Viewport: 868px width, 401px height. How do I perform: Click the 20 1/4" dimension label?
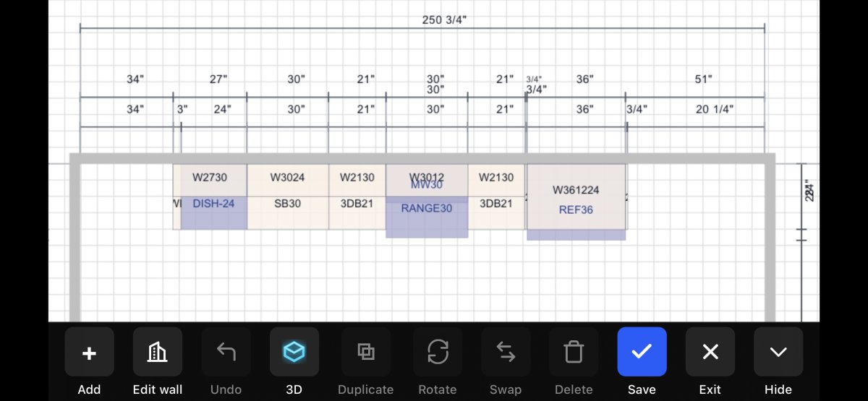point(715,109)
